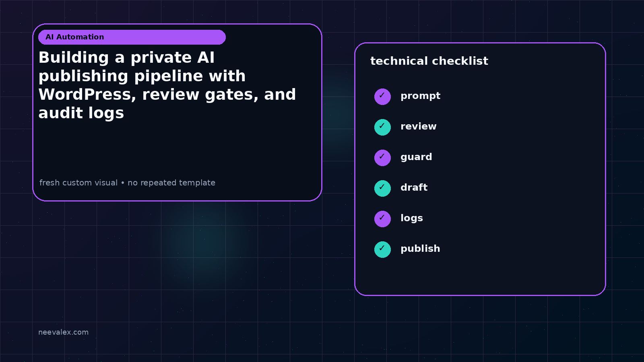Click the teal checkmark beside publish

point(382,249)
